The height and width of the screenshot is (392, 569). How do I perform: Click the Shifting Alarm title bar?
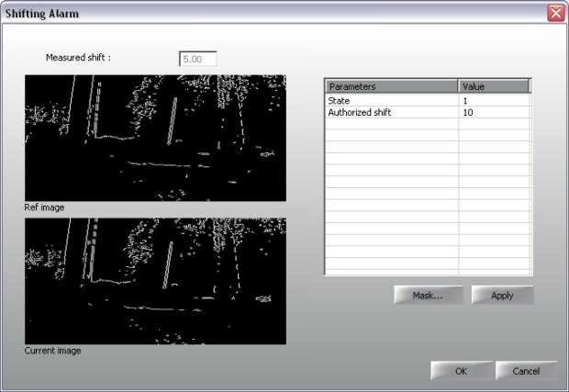point(275,13)
